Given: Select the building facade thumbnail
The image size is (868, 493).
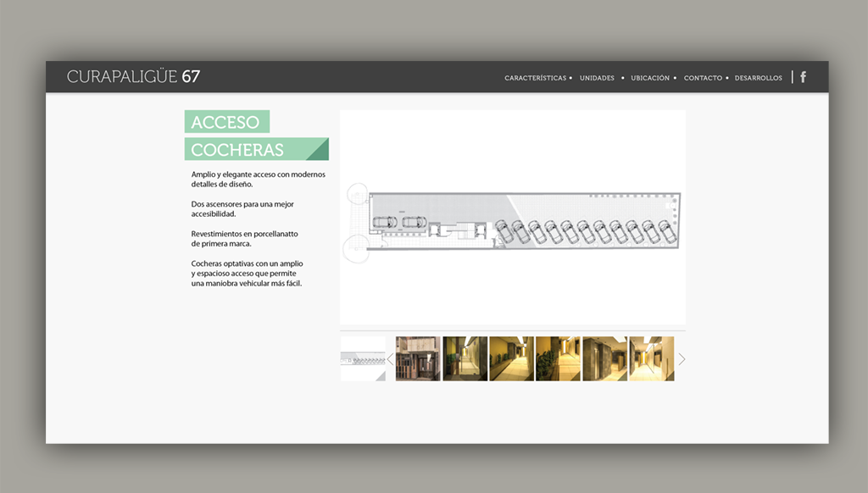Looking at the screenshot, I should coord(418,358).
